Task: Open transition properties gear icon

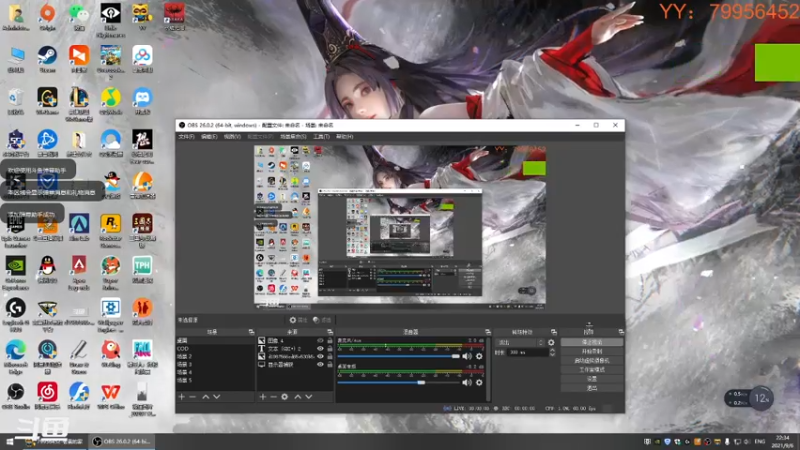Action: click(551, 342)
